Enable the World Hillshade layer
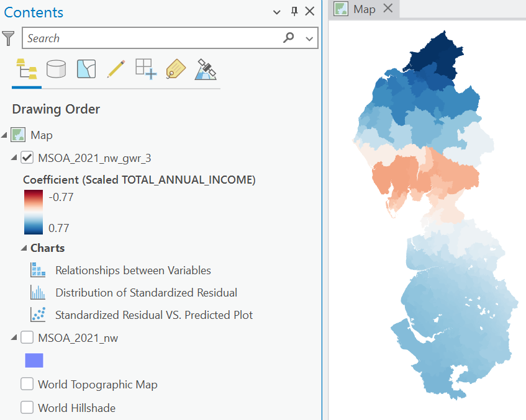This screenshot has height=420, width=526. pyautogui.click(x=27, y=408)
